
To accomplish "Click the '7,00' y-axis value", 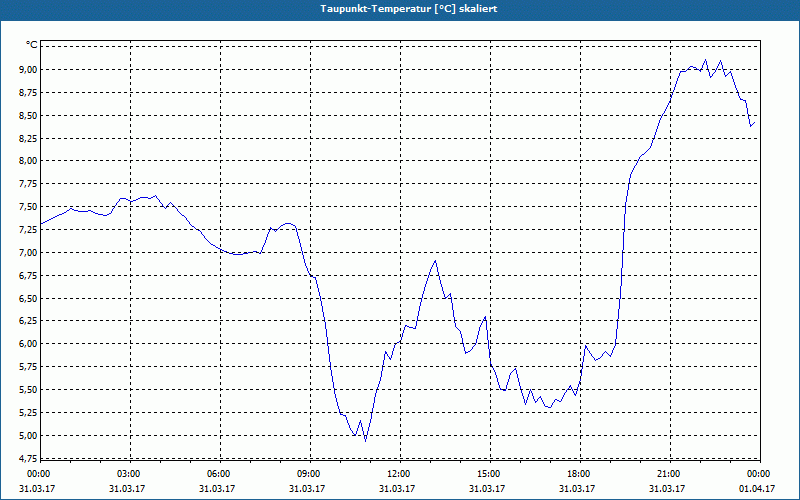I will click(x=28, y=253).
